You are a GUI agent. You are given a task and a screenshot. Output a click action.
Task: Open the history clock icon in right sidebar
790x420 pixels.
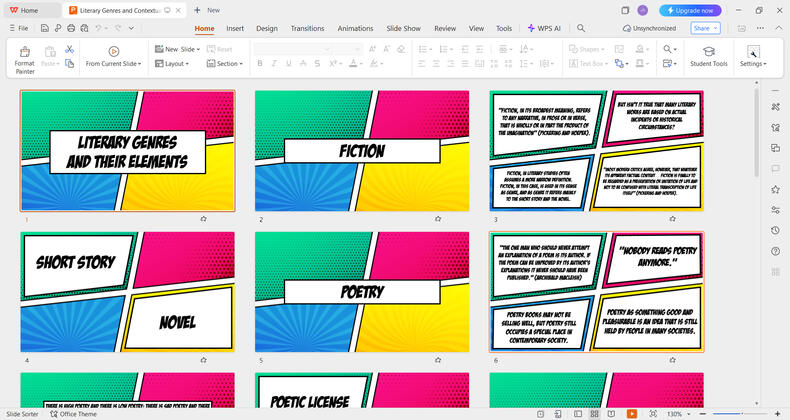click(x=775, y=230)
